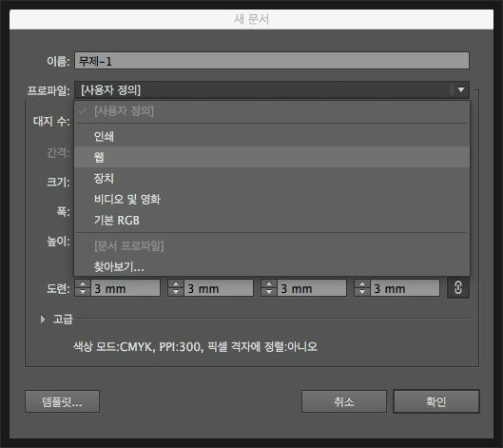Choose 장치 profile option
Screen dimensions: 503x448
click(x=272, y=178)
